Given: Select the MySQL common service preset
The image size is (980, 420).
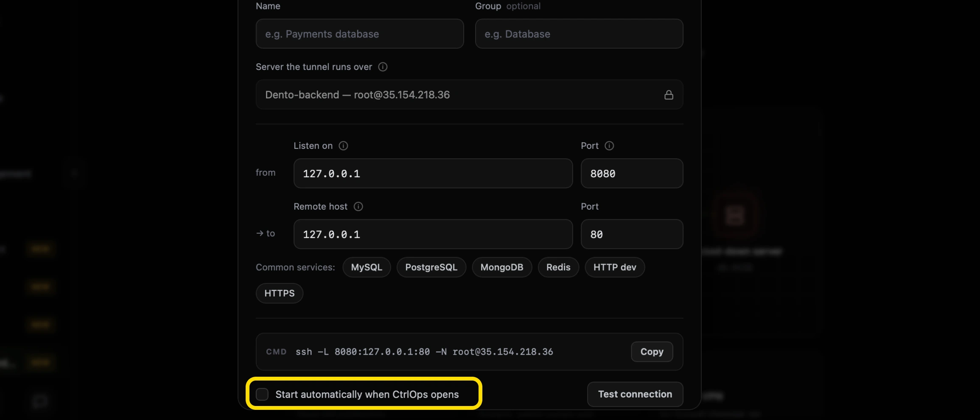Looking at the screenshot, I should [367, 267].
